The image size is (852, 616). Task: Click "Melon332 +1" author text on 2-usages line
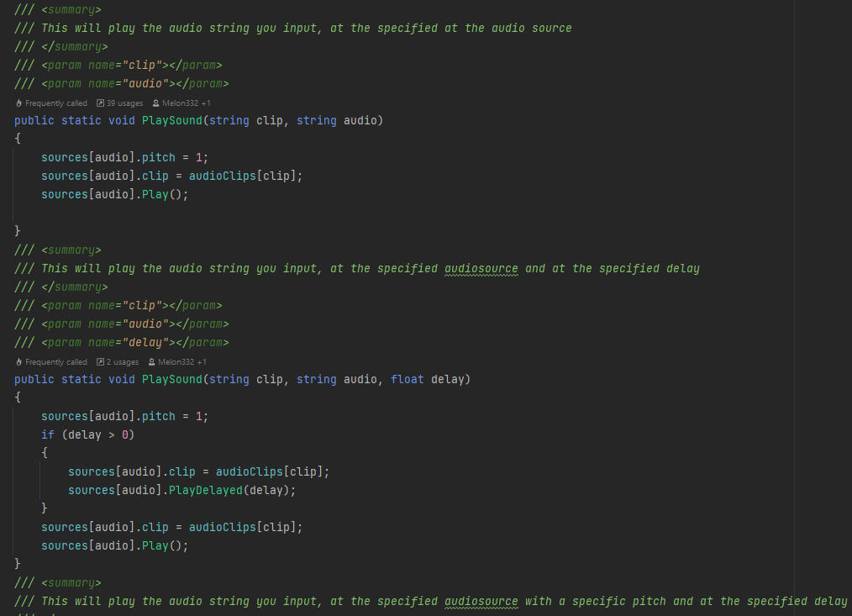click(182, 362)
